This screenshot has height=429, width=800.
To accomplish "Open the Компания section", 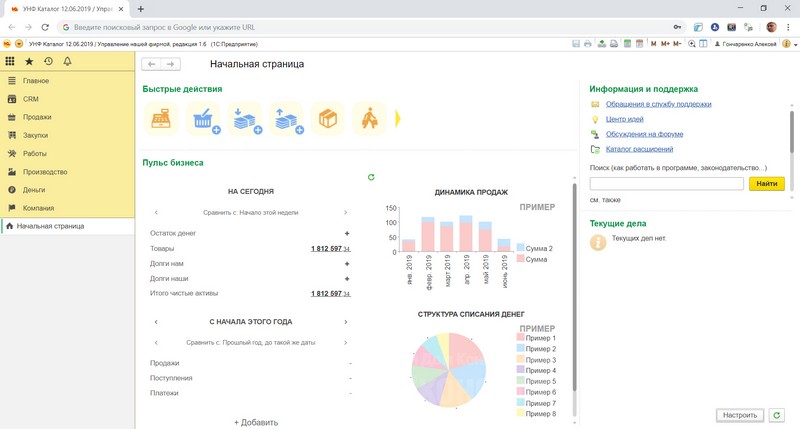I will point(67,208).
